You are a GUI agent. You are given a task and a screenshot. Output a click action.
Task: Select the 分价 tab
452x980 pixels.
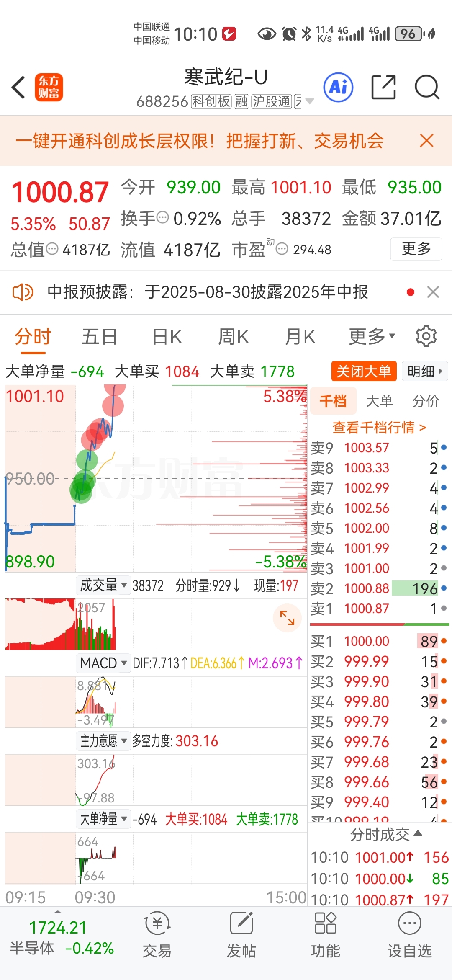click(x=426, y=401)
